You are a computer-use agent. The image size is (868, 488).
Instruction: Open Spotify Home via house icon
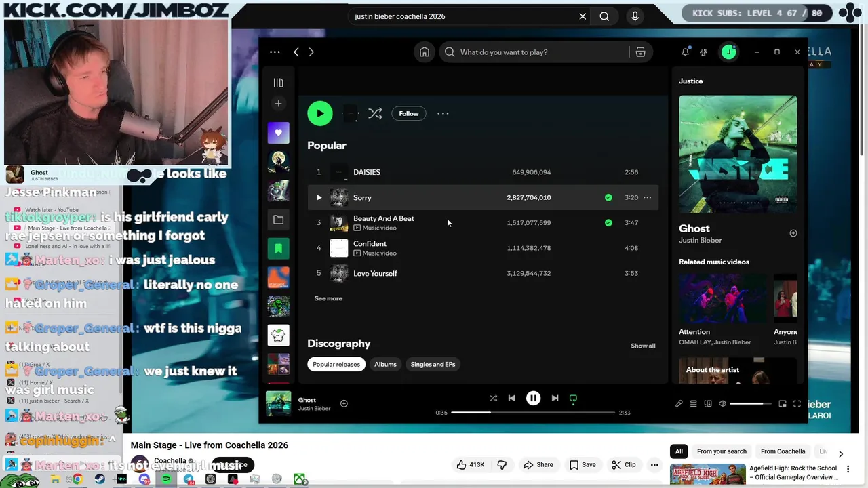click(425, 52)
